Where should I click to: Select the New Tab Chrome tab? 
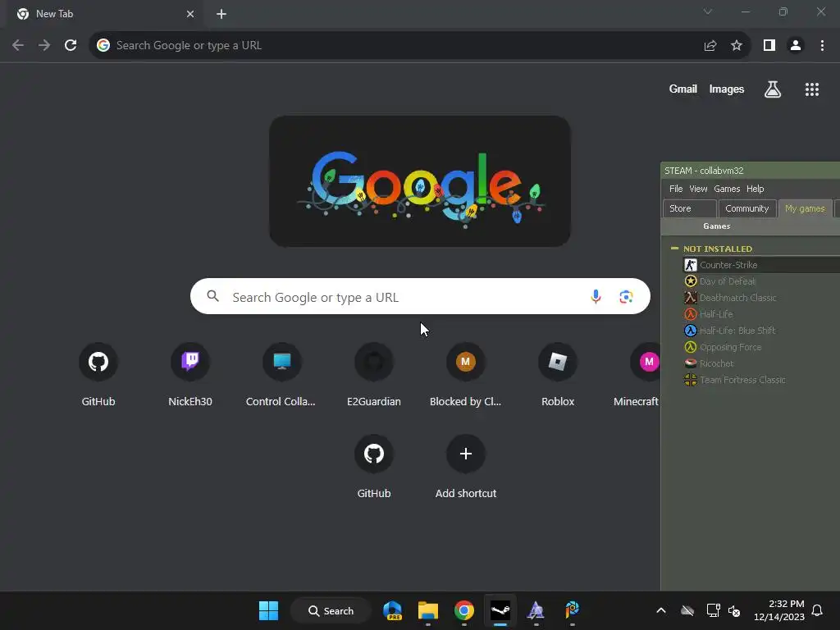104,14
